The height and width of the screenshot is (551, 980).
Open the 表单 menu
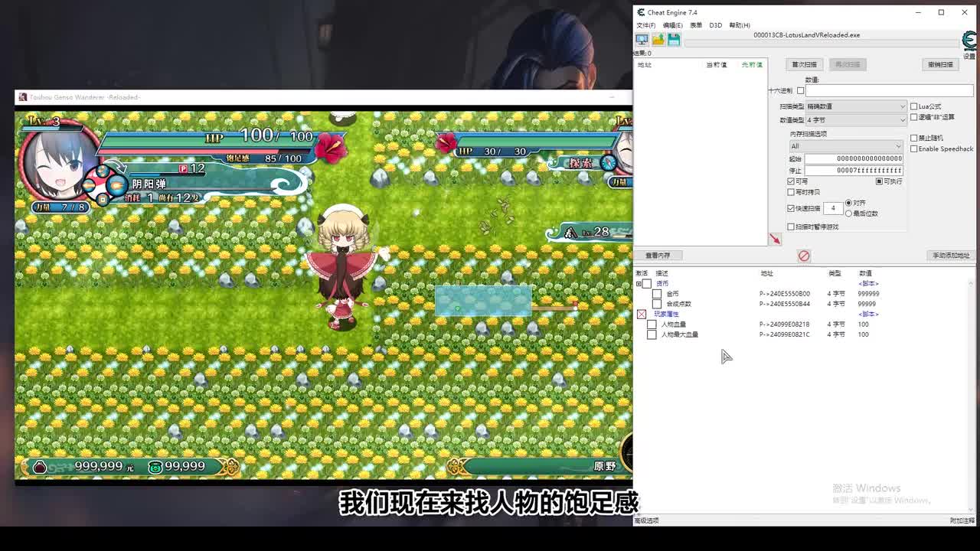(x=696, y=25)
